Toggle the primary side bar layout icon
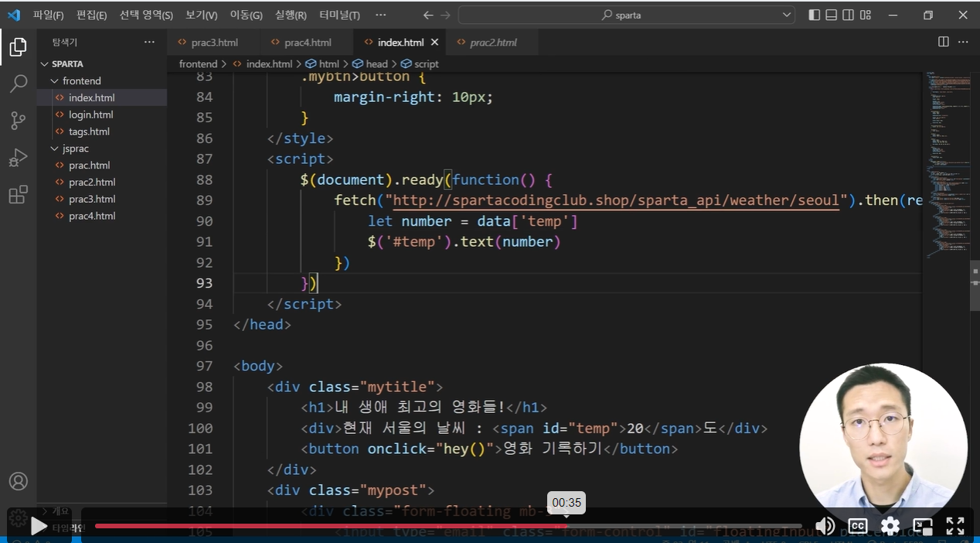This screenshot has height=543, width=980. 815,15
